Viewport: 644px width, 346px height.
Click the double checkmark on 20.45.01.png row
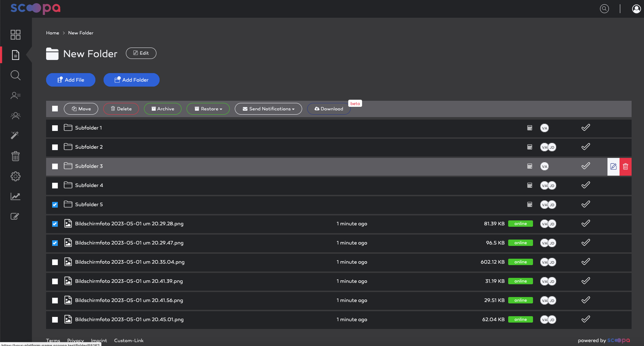point(586,319)
